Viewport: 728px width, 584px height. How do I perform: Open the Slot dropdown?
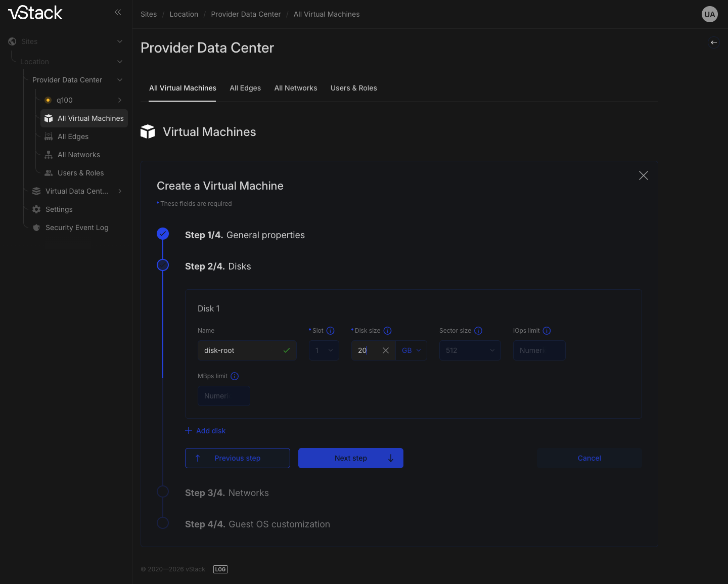[324, 350]
